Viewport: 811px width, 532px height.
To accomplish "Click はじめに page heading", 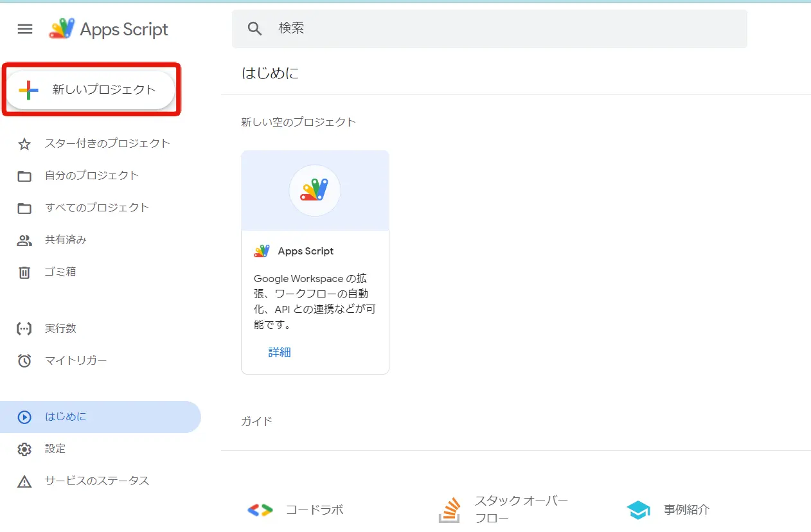I will click(x=271, y=73).
